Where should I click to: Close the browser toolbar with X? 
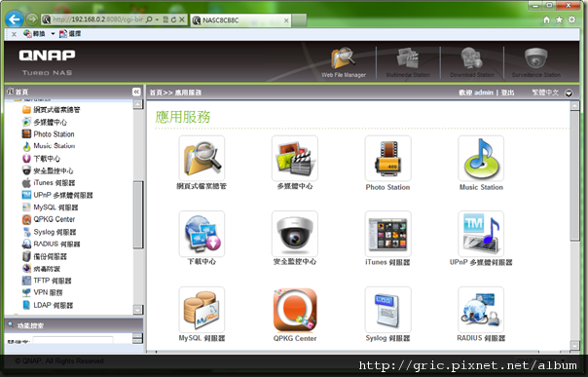tap(14, 34)
